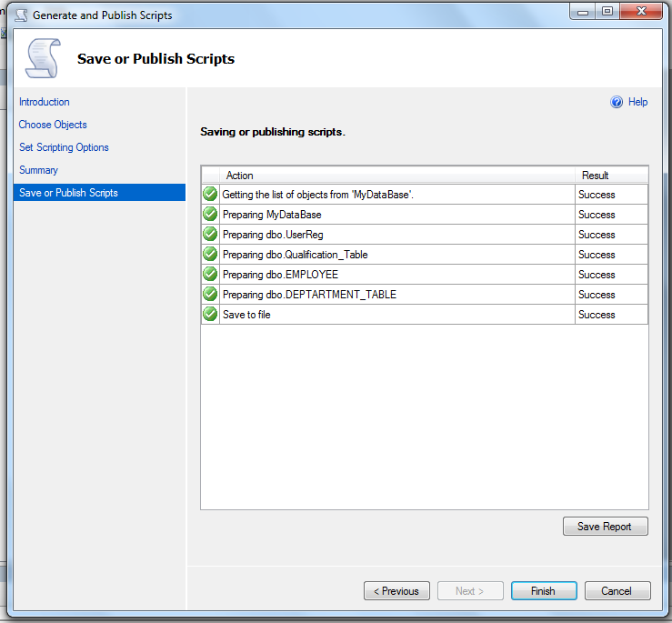The image size is (672, 623).
Task: Click Success result for dbo.Qualification_Table row
Action: tap(597, 255)
